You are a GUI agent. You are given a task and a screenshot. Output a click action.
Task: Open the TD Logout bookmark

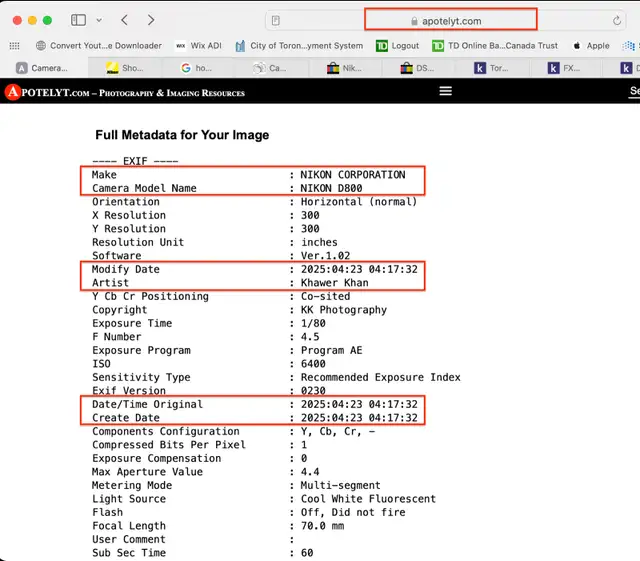pos(398,46)
